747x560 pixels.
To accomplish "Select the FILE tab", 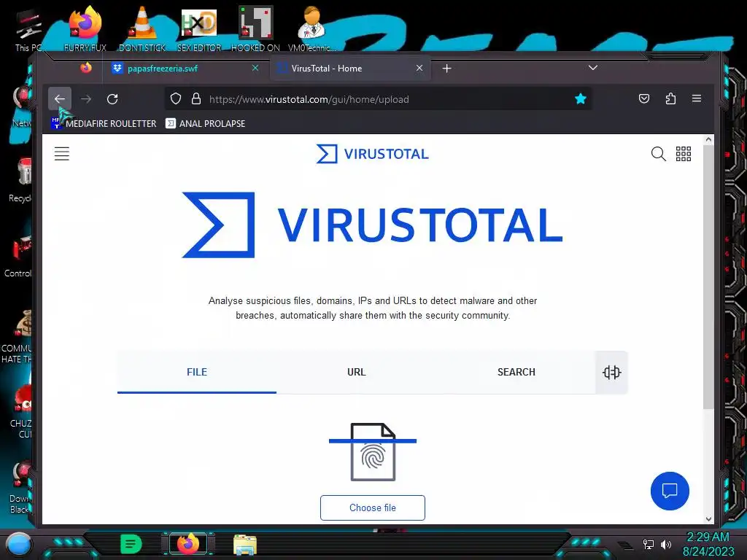I will pos(197,372).
